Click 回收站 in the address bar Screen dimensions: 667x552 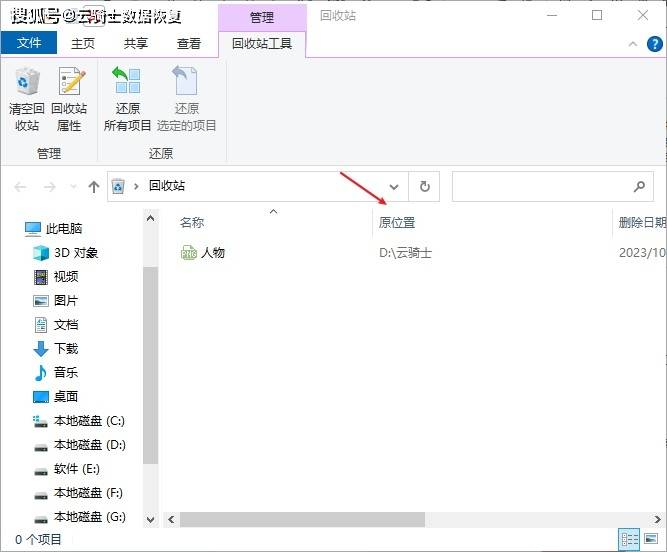(x=167, y=185)
